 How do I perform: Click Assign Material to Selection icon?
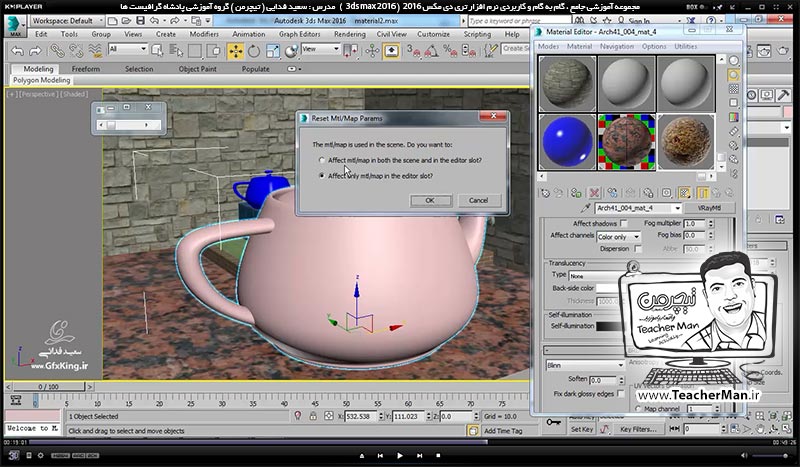[x=576, y=193]
